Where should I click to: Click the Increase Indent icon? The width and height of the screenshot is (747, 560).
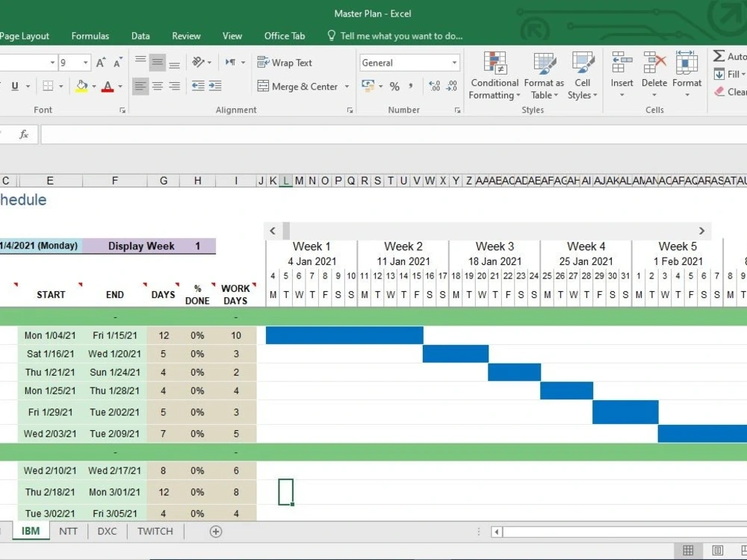[x=215, y=86]
